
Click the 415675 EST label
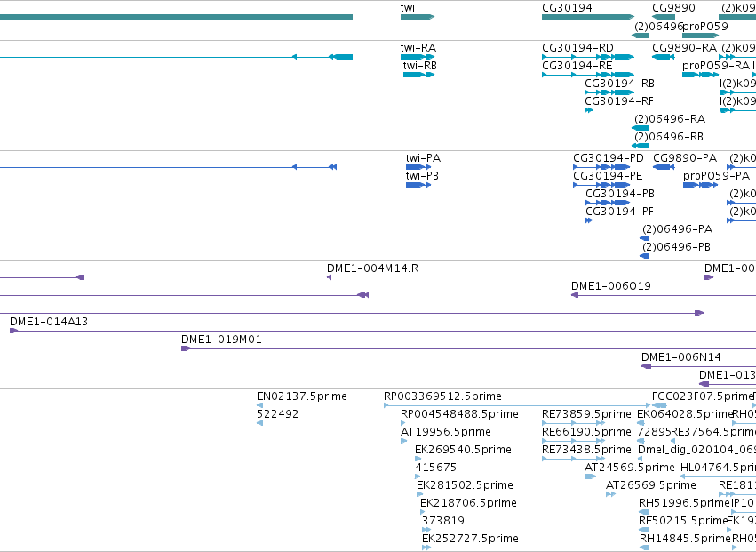point(436,468)
